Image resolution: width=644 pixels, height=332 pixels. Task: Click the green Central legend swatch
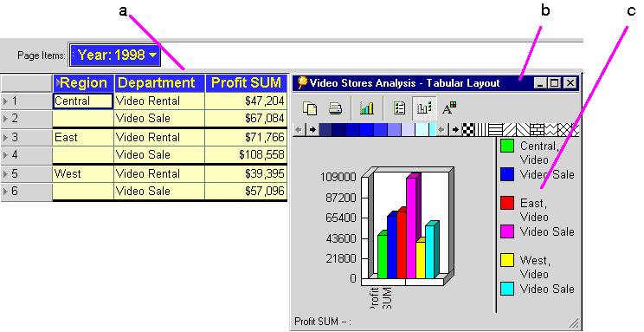click(507, 146)
